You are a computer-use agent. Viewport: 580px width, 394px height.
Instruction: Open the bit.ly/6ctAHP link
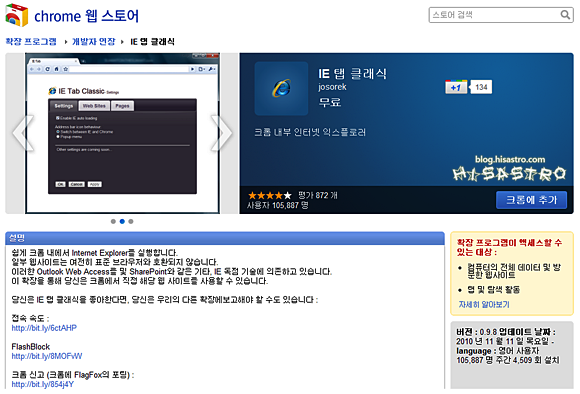[x=44, y=328]
